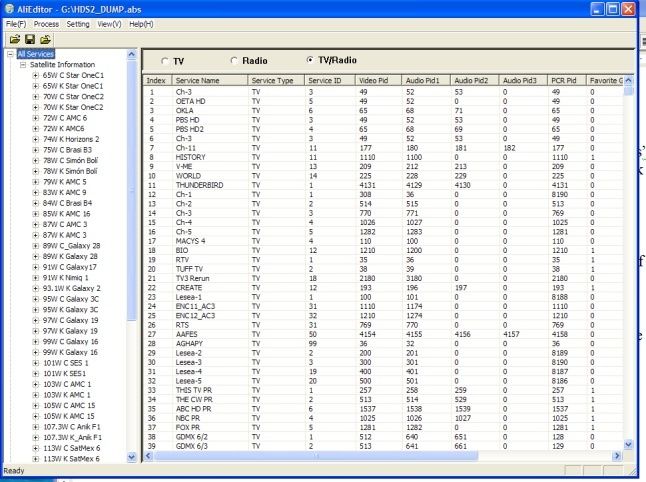
Task: Click the satellite tree scroll up arrow
Action: pyautogui.click(x=131, y=54)
